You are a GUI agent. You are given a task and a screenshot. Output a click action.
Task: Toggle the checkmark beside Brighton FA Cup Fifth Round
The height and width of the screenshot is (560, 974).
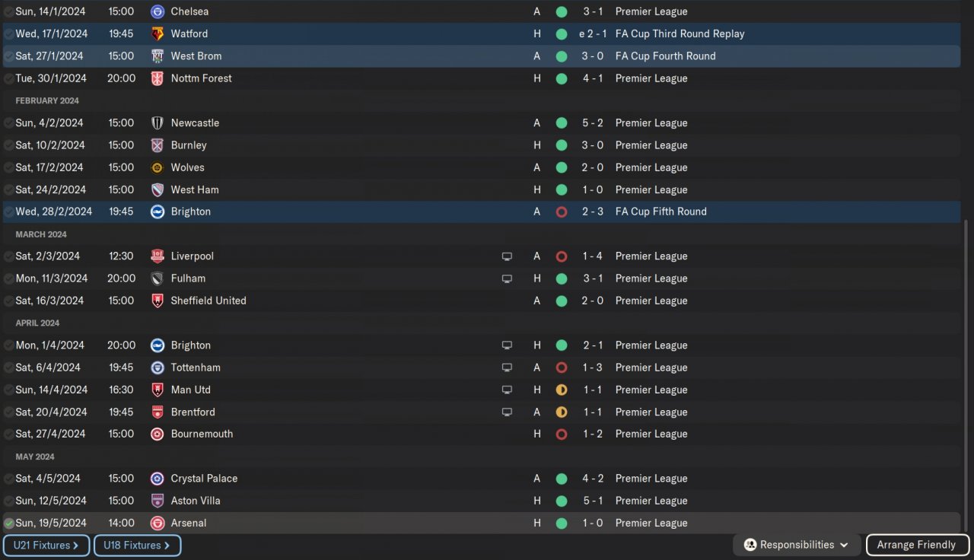8,212
